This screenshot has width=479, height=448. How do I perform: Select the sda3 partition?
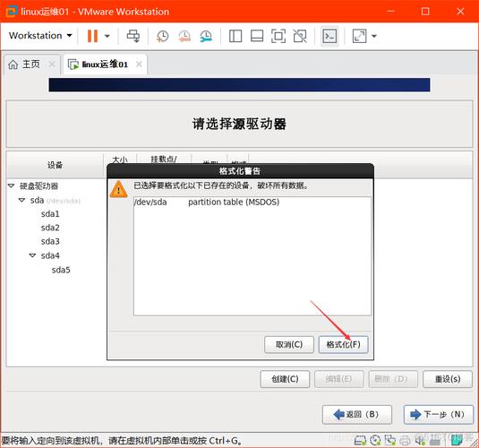click(x=50, y=241)
